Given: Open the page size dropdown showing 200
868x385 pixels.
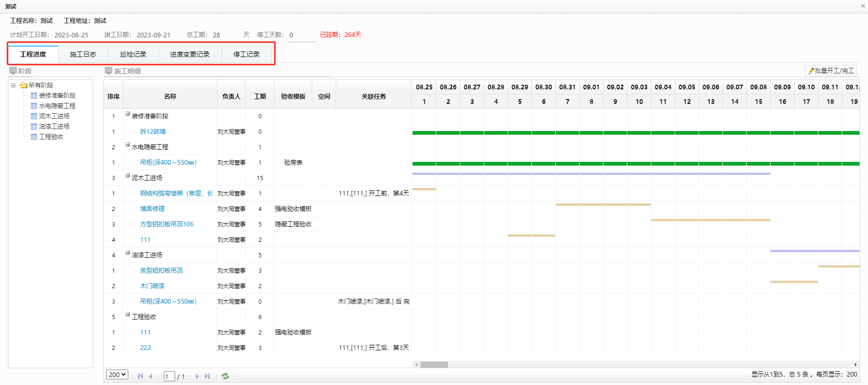Looking at the screenshot, I should (117, 375).
